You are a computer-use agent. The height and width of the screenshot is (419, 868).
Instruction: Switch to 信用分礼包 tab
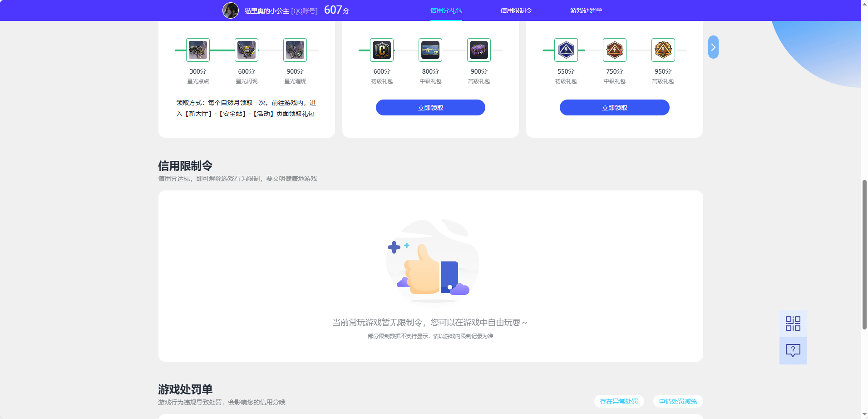(x=446, y=10)
